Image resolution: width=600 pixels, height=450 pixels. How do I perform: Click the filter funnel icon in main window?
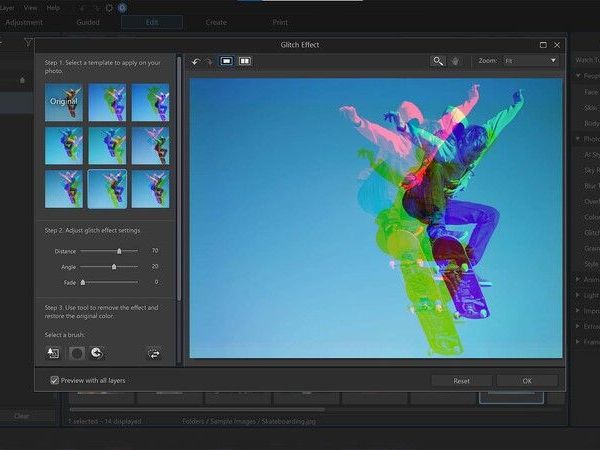point(28,42)
